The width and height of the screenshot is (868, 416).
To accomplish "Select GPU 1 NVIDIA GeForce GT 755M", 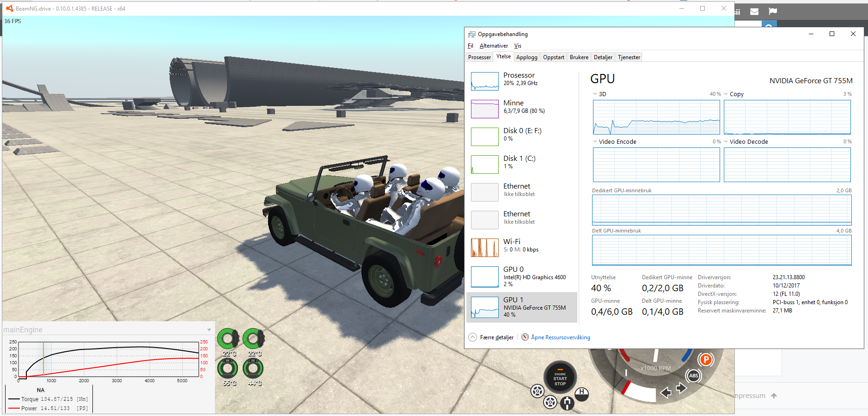I will (x=522, y=307).
